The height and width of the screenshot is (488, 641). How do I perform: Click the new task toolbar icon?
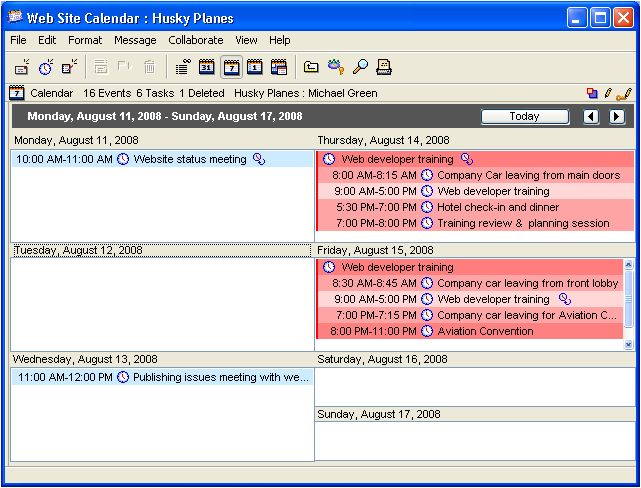pyautogui.click(x=69, y=67)
